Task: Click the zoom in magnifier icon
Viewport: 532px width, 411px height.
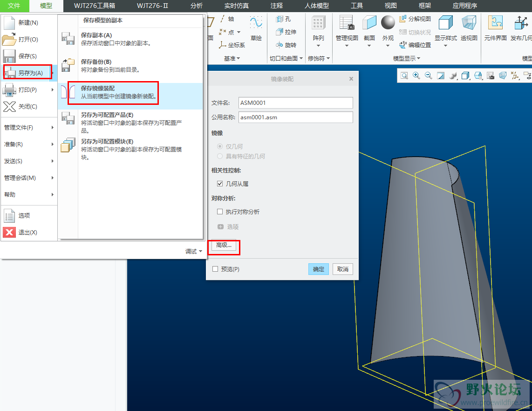Action: (x=416, y=75)
